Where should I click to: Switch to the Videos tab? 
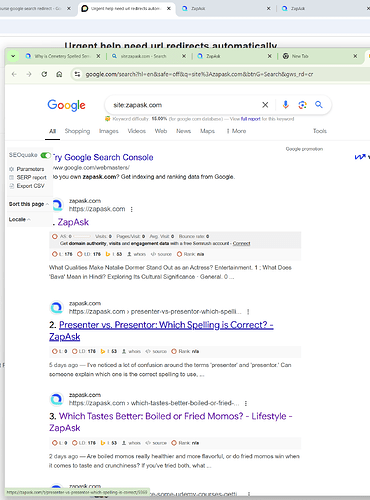[x=137, y=131]
